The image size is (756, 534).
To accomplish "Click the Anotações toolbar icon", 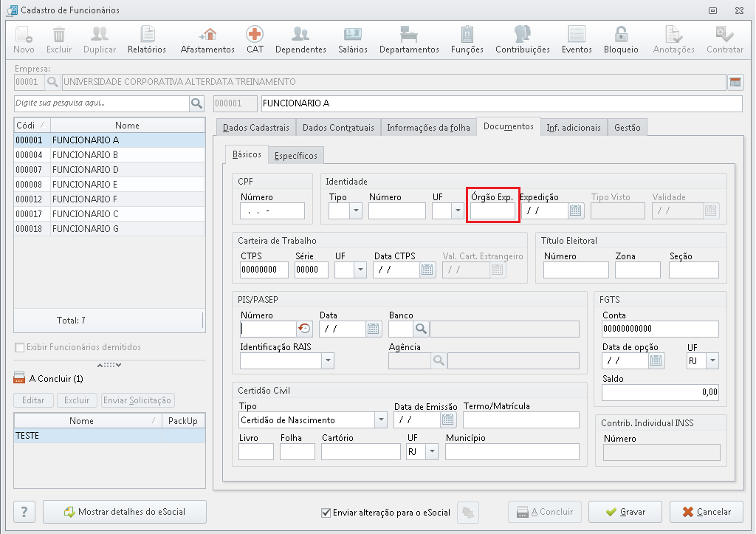I will (673, 40).
